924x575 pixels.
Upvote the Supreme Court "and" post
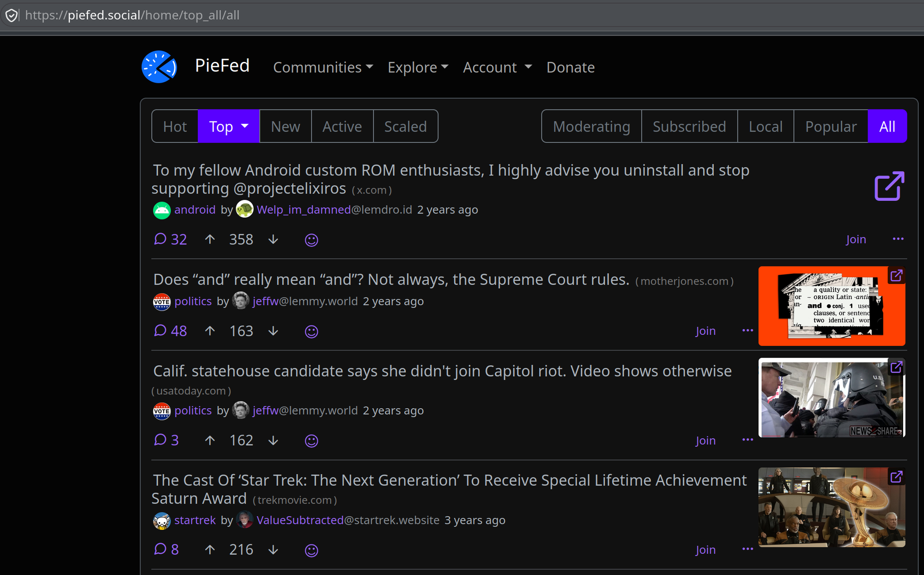pos(210,331)
